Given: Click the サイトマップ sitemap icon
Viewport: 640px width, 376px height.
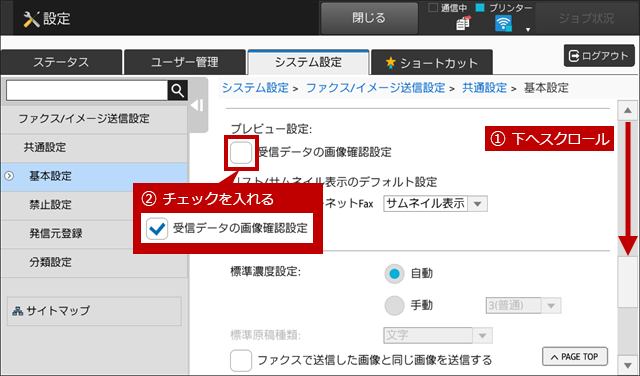Looking at the screenshot, I should coord(17,311).
